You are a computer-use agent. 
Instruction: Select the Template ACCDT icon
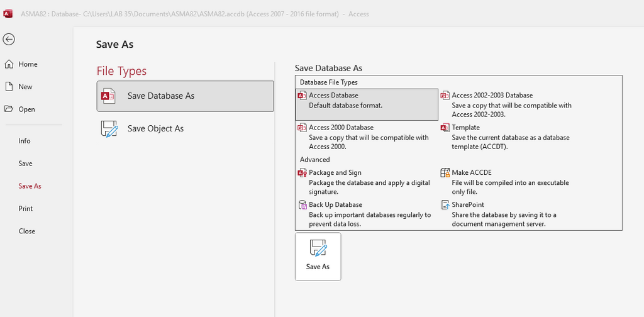(x=445, y=128)
